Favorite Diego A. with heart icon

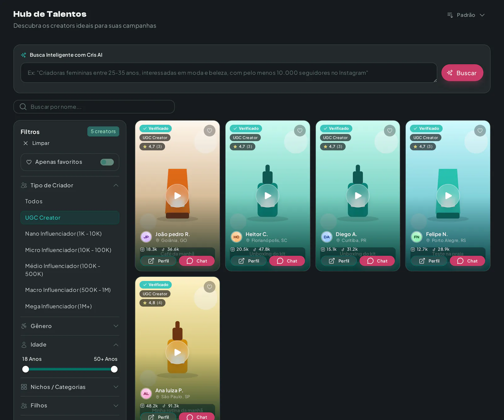390,130
